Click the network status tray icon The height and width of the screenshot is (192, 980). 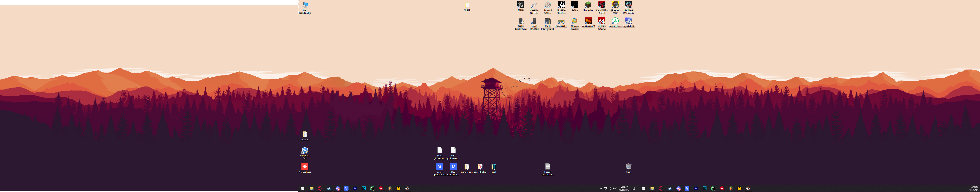point(605,189)
